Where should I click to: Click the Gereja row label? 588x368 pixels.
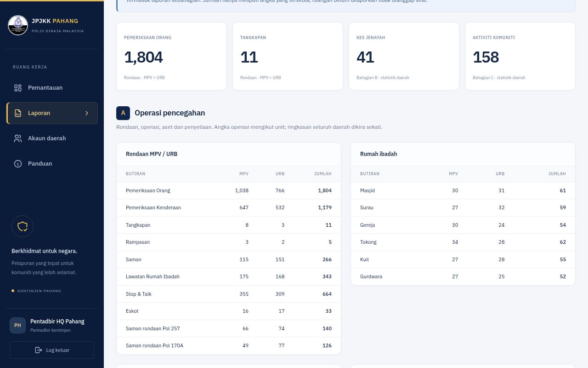point(367,225)
